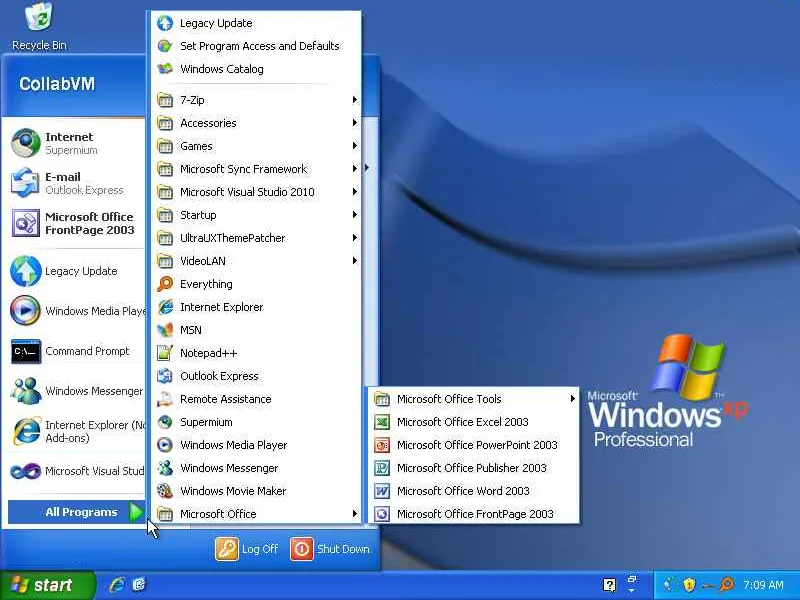Click the All Programs button
This screenshot has width=800, height=600.
(77, 512)
